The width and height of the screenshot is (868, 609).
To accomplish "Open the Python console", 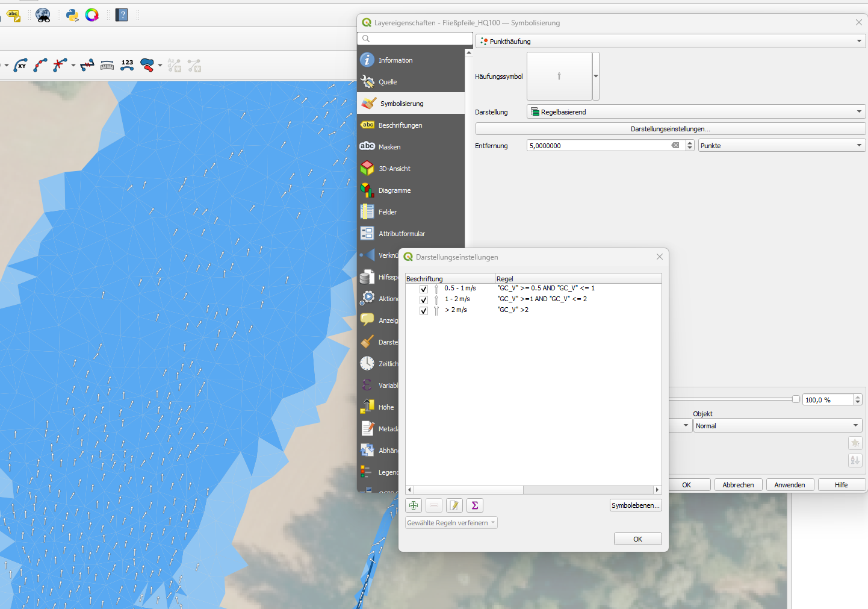I will [72, 15].
